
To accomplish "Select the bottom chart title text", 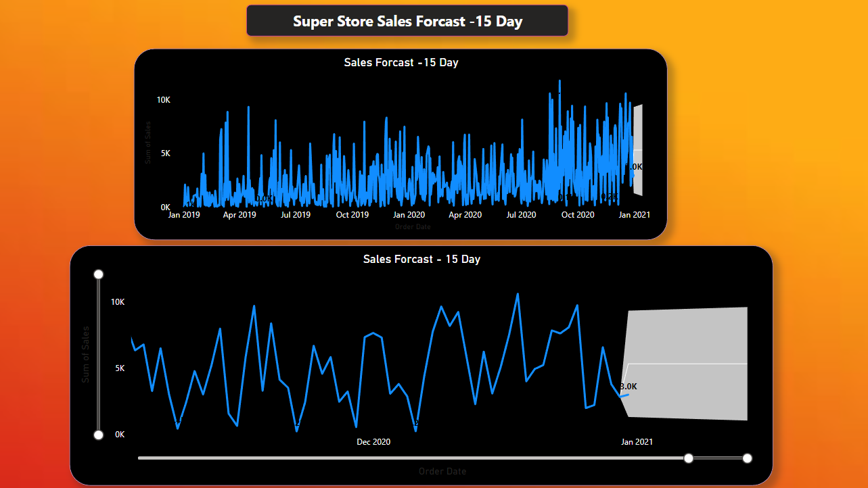I will [421, 259].
